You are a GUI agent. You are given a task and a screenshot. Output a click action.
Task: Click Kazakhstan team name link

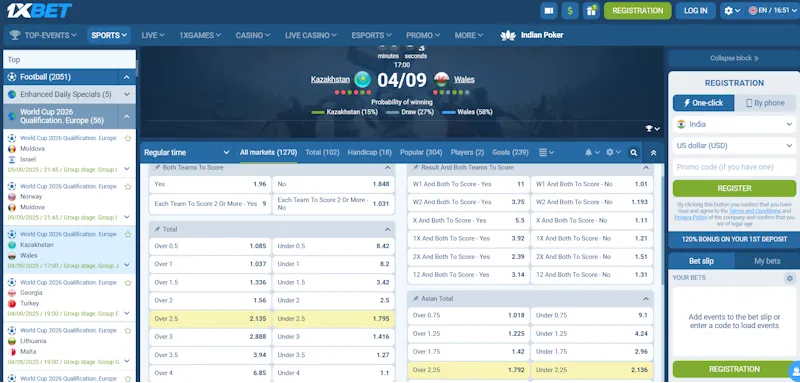point(330,80)
